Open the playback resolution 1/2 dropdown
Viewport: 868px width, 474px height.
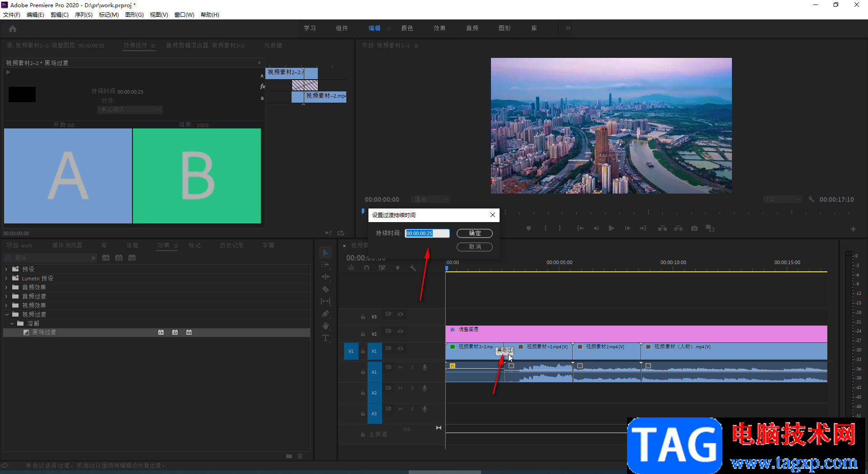point(783,199)
